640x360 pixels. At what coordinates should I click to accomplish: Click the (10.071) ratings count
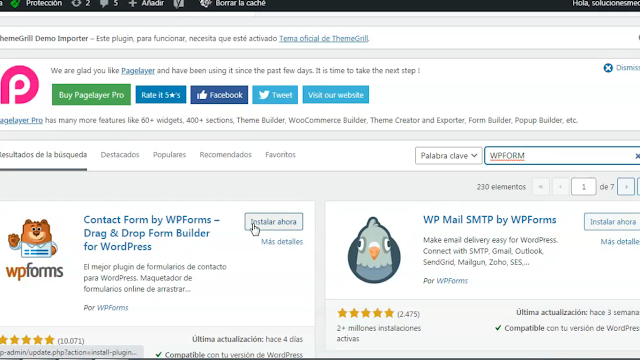(71, 341)
